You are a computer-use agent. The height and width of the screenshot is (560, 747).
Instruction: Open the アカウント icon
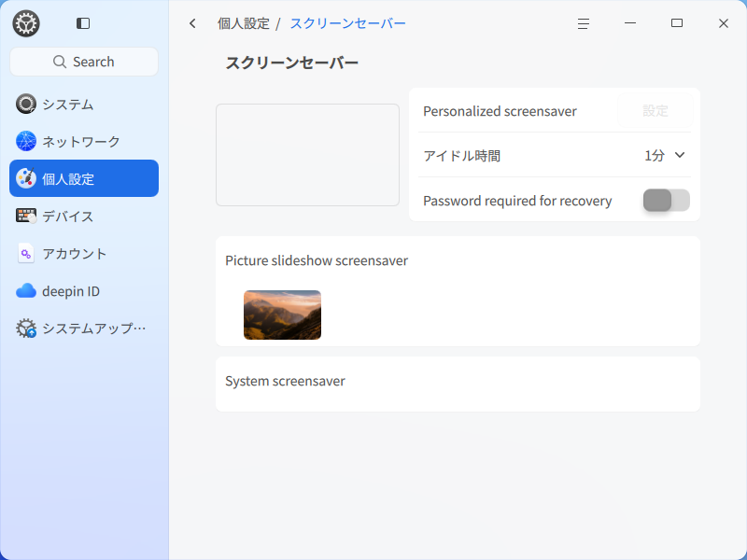click(26, 253)
